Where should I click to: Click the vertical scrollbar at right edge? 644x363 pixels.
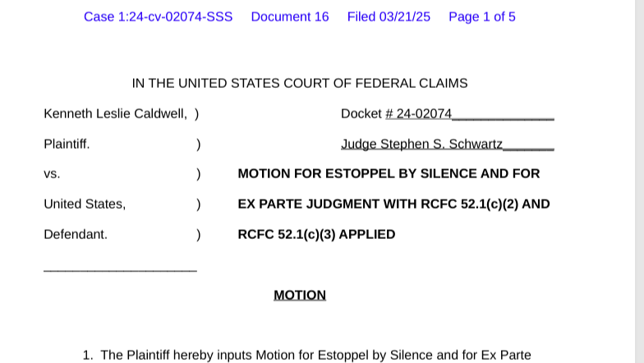639,181
